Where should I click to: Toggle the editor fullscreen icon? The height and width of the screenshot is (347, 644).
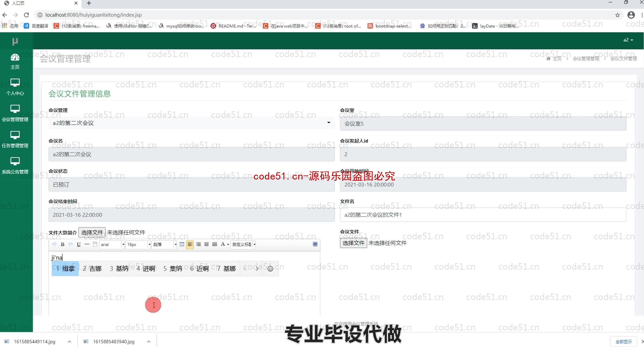coord(315,244)
